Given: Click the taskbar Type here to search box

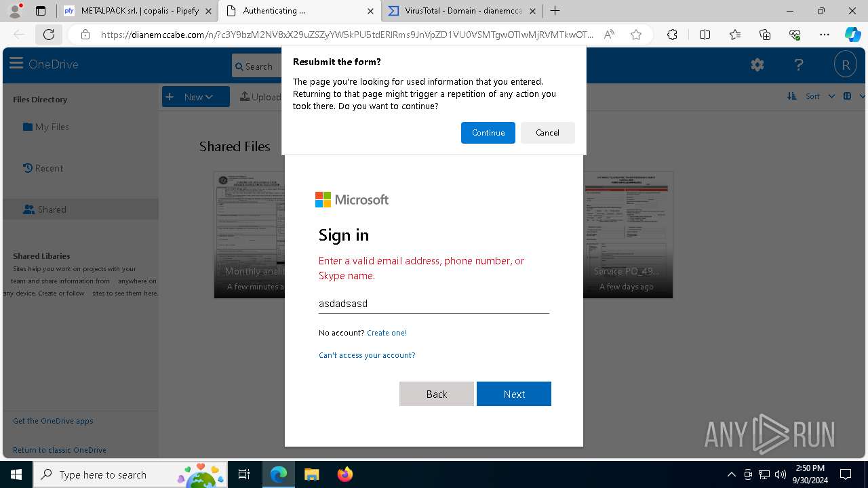Looking at the screenshot, I should (131, 474).
